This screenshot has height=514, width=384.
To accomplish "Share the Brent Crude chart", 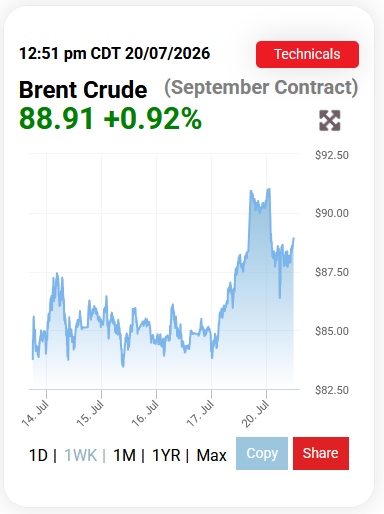I will pos(321,453).
